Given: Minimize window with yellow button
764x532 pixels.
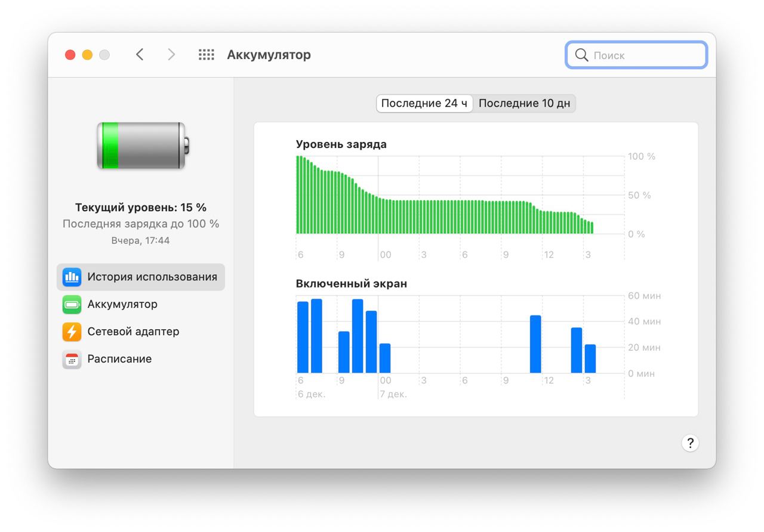Looking at the screenshot, I should 87,55.
